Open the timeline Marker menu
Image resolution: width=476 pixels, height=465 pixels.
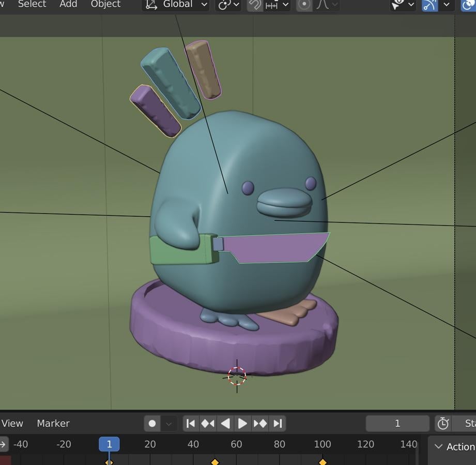(x=53, y=423)
